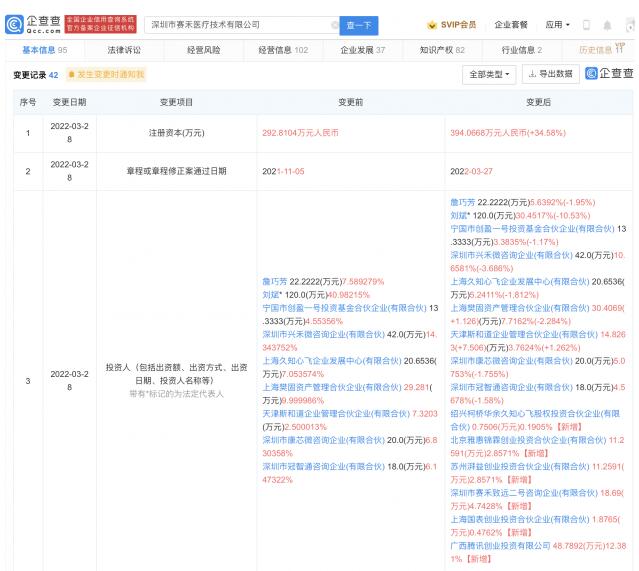The height and width of the screenshot is (571, 639).
Task: Open 广西腾讯创业投资有限公司 link
Action: [500, 546]
